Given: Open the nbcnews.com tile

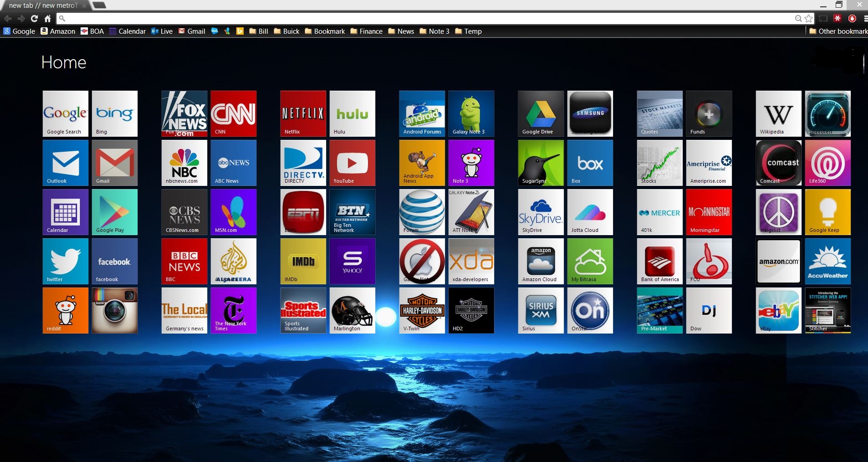Looking at the screenshot, I should coord(184,163).
